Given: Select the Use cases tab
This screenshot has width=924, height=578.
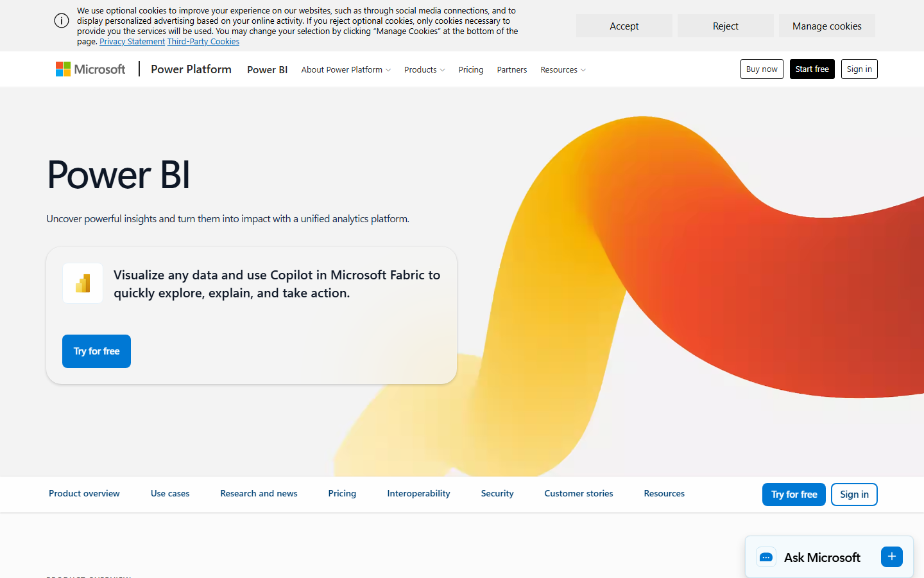Looking at the screenshot, I should (x=170, y=494).
